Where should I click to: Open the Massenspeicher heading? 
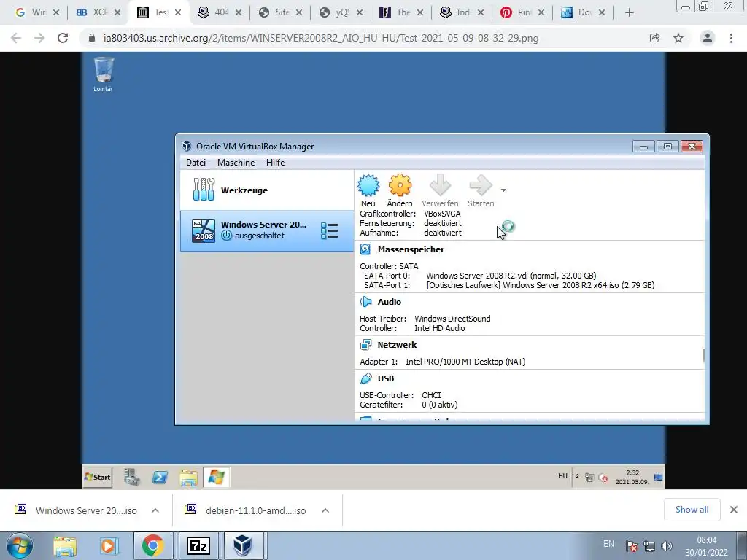tap(411, 249)
